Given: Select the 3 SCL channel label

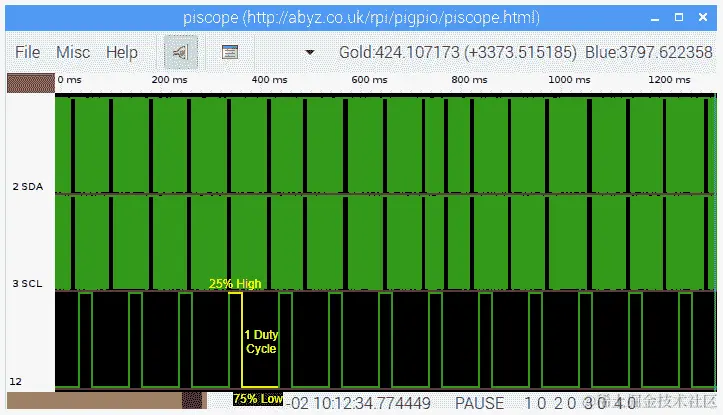Looking at the screenshot, I should [x=27, y=284].
